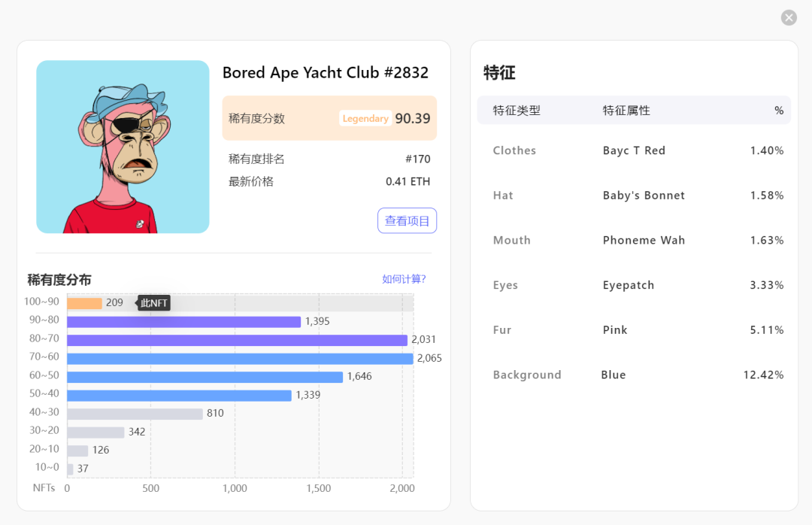The width and height of the screenshot is (812, 525).
Task: Select the Clothes trait Bayc T Red
Action: (x=634, y=150)
